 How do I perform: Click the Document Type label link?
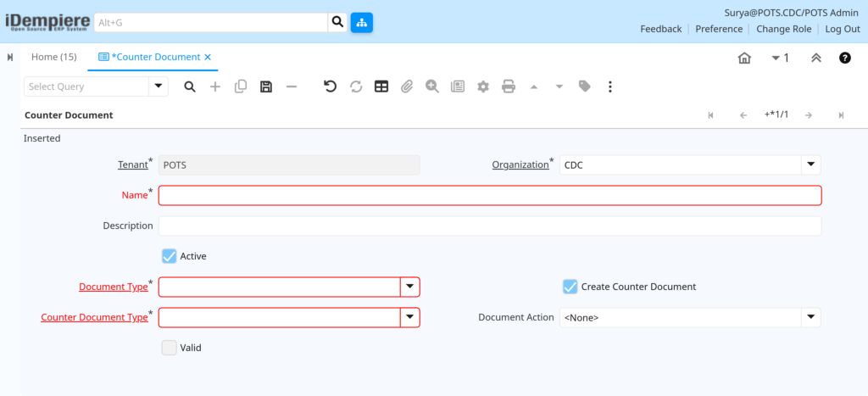[x=114, y=287]
